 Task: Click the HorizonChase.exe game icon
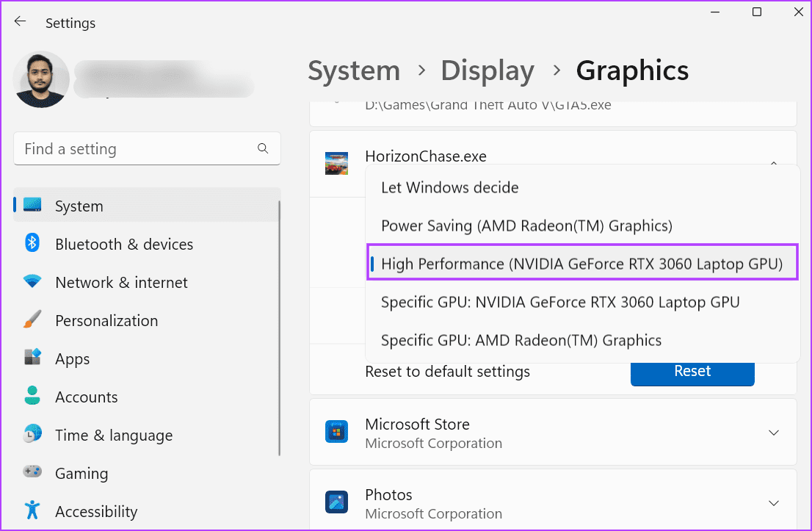(336, 163)
